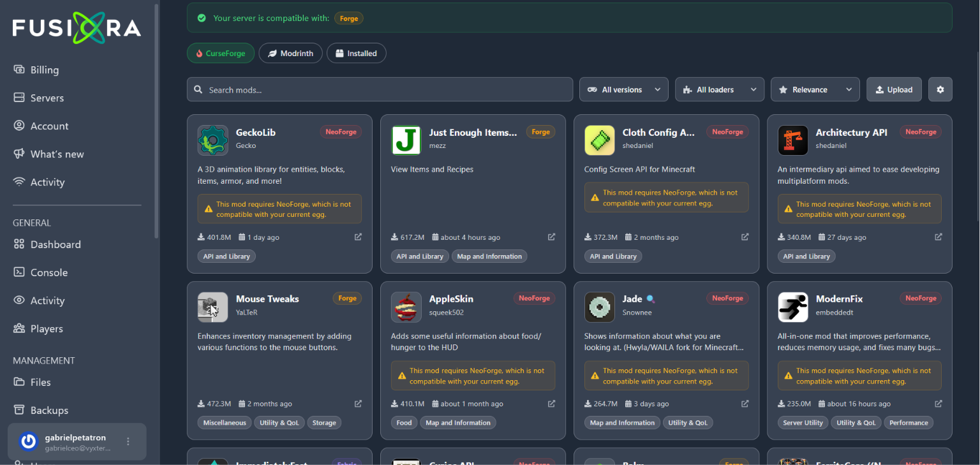Click the sidebar vertical scrollbar
The image size is (980, 465).
click(157, 121)
